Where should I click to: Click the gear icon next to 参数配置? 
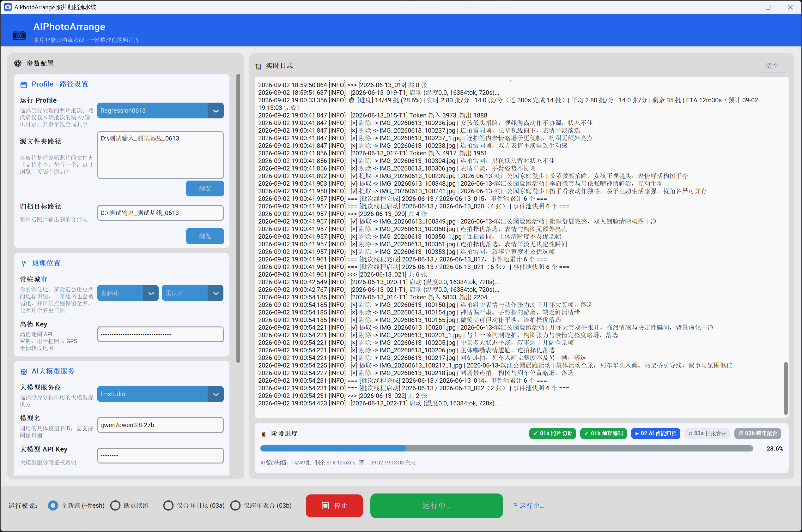pyautogui.click(x=18, y=63)
